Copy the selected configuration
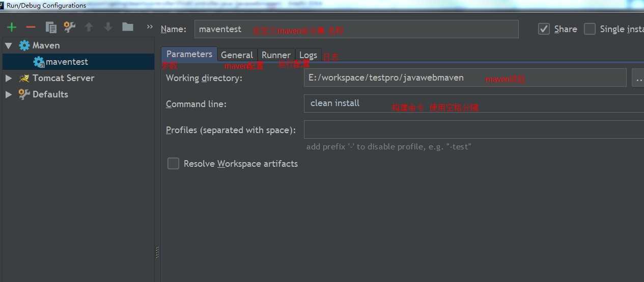The height and width of the screenshot is (282, 644). (50, 27)
